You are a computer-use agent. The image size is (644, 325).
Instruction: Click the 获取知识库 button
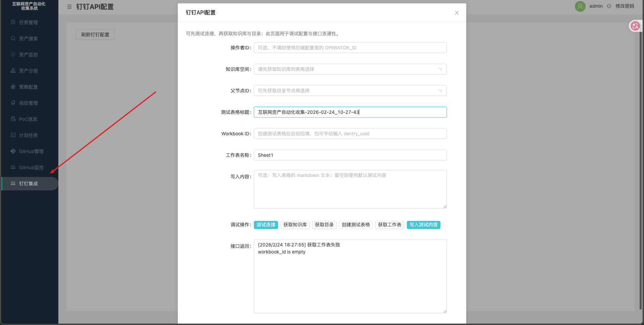[295, 225]
